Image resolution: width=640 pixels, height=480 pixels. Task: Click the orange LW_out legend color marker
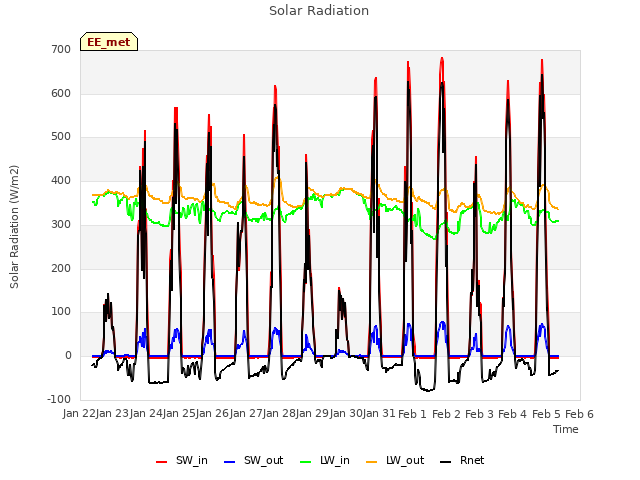[x=372, y=462]
